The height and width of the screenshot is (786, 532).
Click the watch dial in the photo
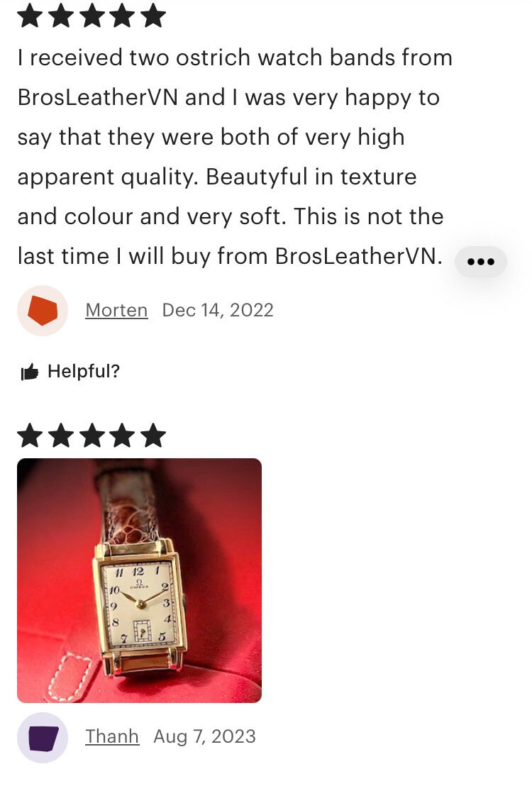click(x=140, y=604)
